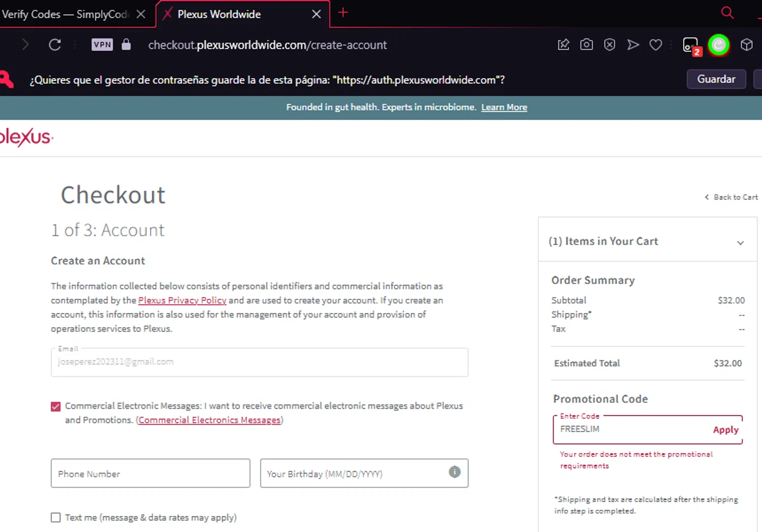Uncheck the Commercial Electronic Messages checkbox
This screenshot has height=532, width=762.
point(56,407)
